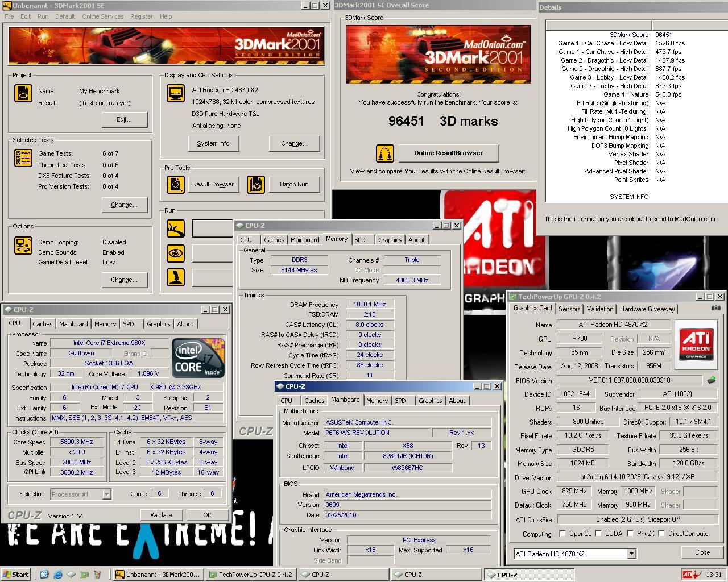This screenshot has height=582, width=728.
Task: Open the Processor #1 selection dropdown
Action: [x=106, y=494]
